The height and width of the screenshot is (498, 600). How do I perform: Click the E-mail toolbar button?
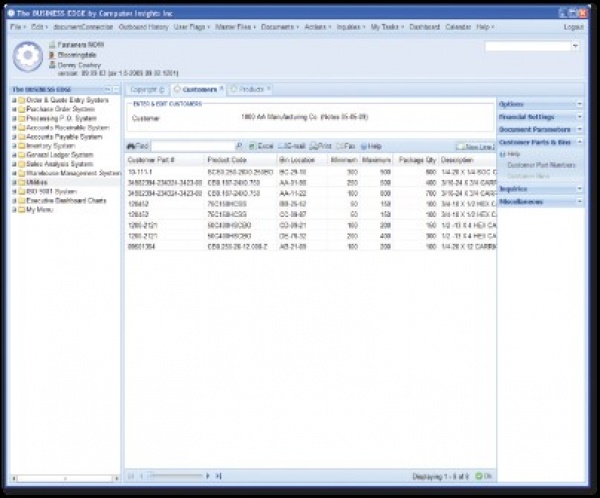tap(292, 146)
